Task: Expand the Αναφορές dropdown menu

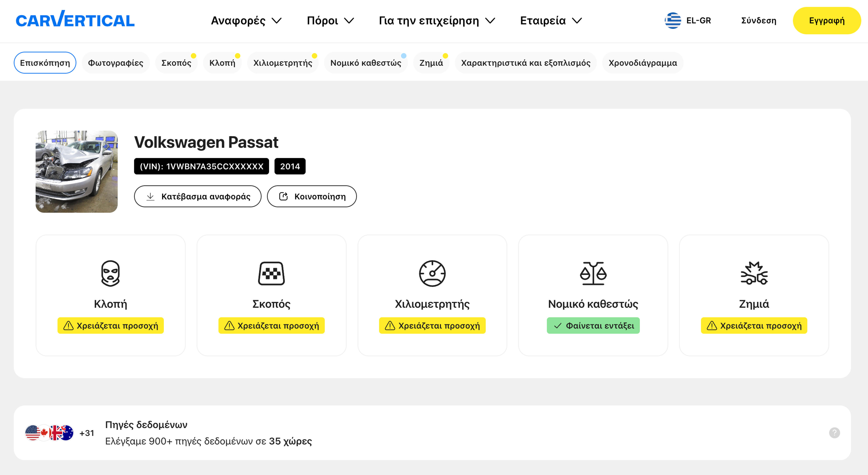Action: 246,21
